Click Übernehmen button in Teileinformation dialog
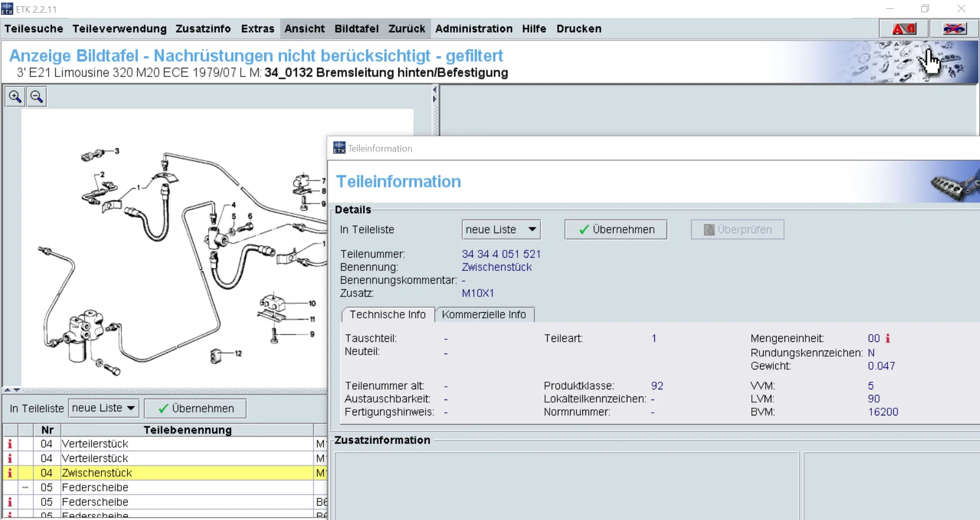This screenshot has height=520, width=980. coord(616,230)
